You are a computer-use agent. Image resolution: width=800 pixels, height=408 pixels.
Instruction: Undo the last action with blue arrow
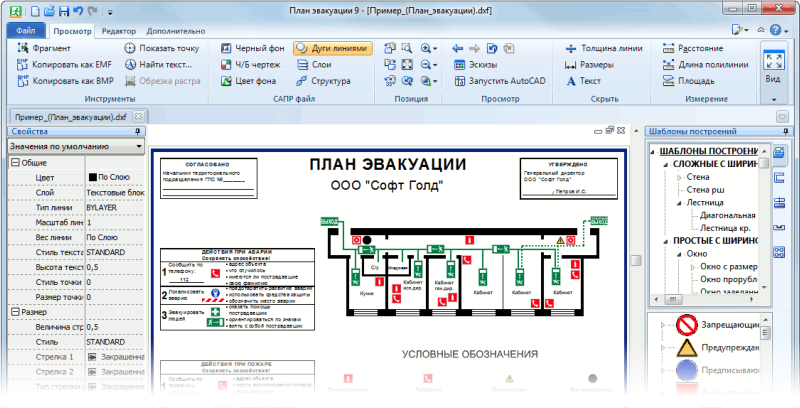point(78,11)
